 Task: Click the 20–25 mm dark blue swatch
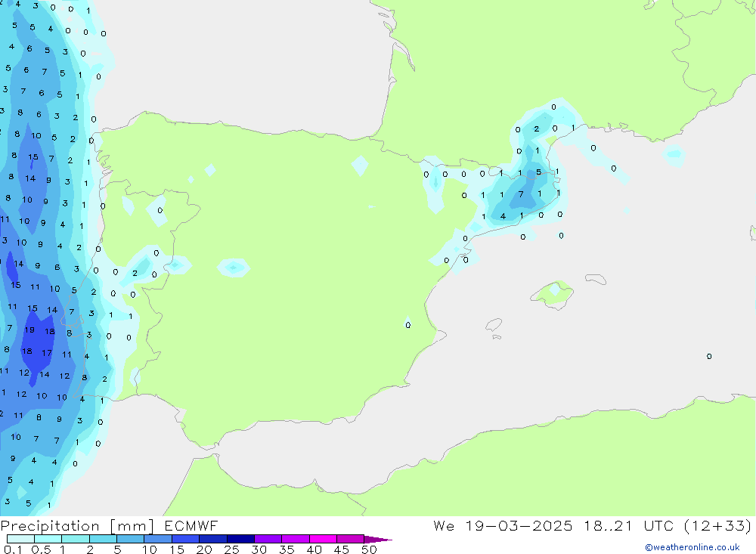click(212, 539)
